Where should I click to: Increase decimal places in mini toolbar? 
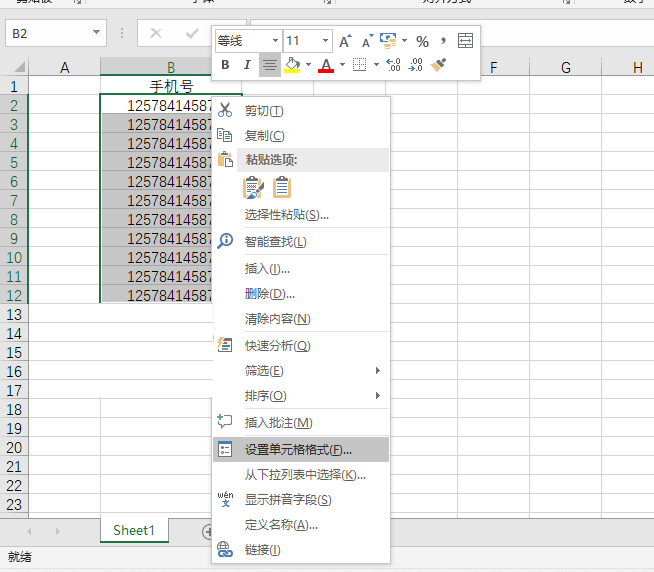[393, 65]
